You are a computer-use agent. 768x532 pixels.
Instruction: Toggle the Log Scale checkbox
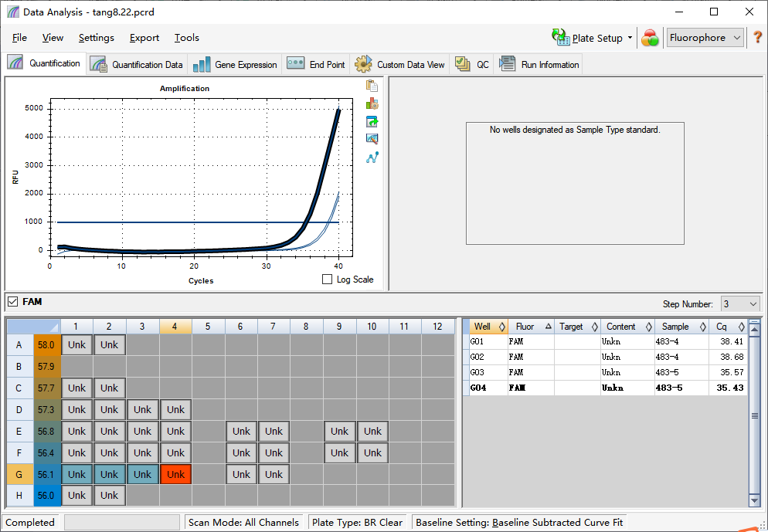[x=327, y=280]
